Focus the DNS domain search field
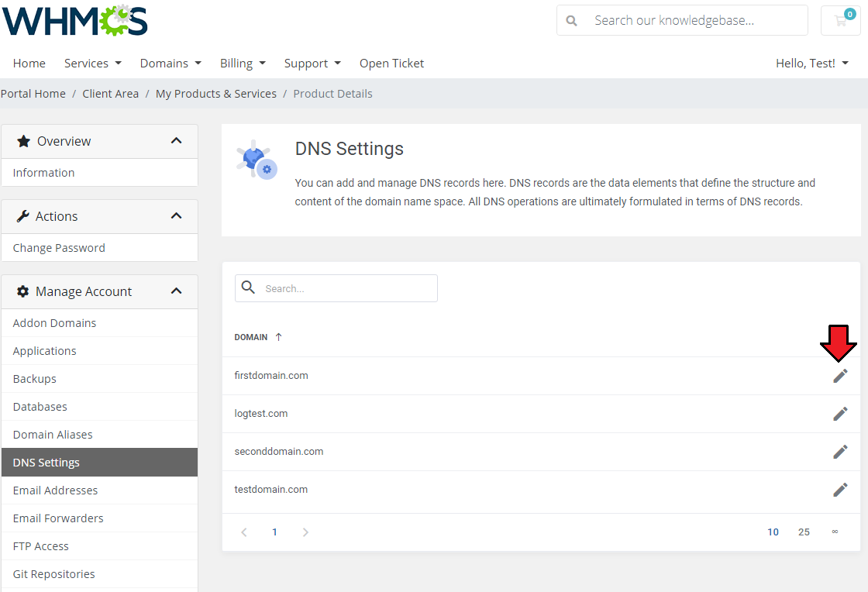 [336, 288]
